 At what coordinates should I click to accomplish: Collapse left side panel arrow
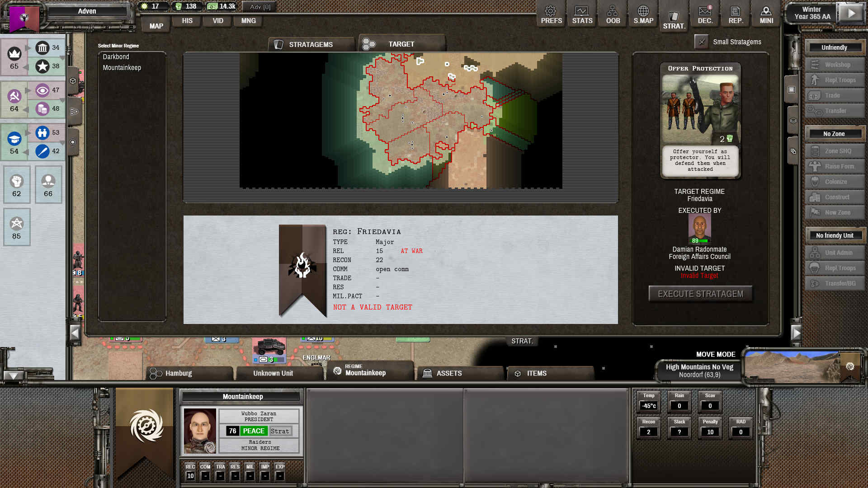75,333
